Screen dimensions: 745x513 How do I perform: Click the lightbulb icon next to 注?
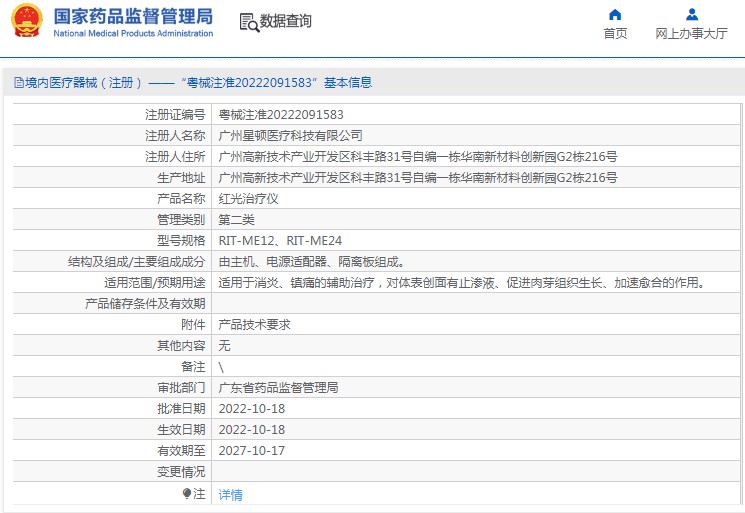pyautogui.click(x=187, y=494)
